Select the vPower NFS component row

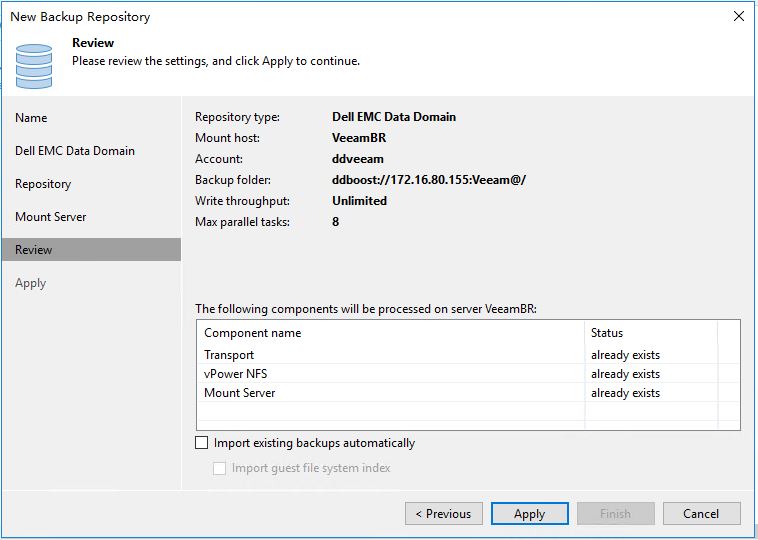tap(468, 374)
